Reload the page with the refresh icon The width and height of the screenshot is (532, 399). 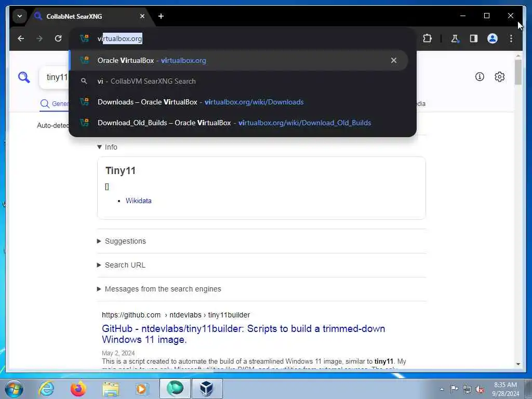pos(58,38)
